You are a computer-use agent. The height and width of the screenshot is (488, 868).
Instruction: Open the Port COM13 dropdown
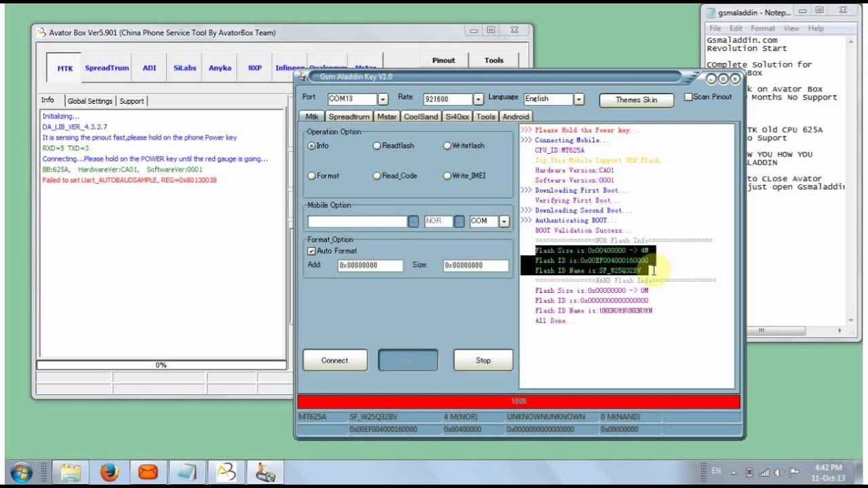(383, 99)
